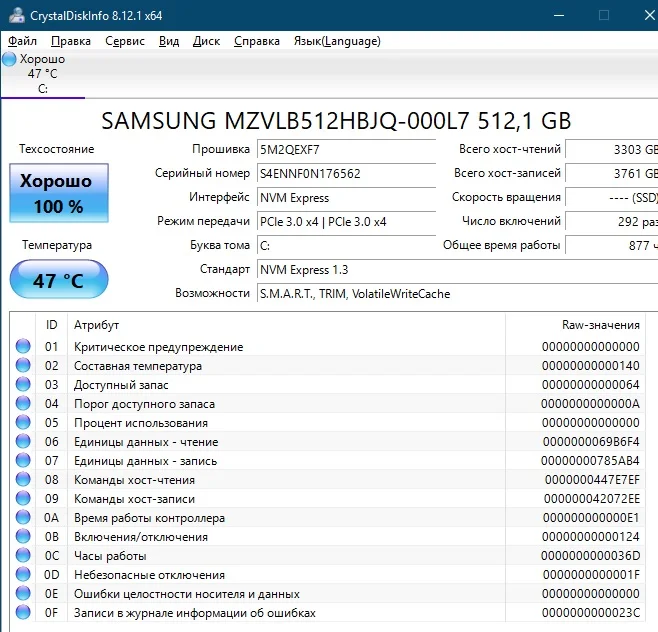Screen dimensions: 658x632
Task: Open the Язык(Language) menu
Action: coord(337,41)
